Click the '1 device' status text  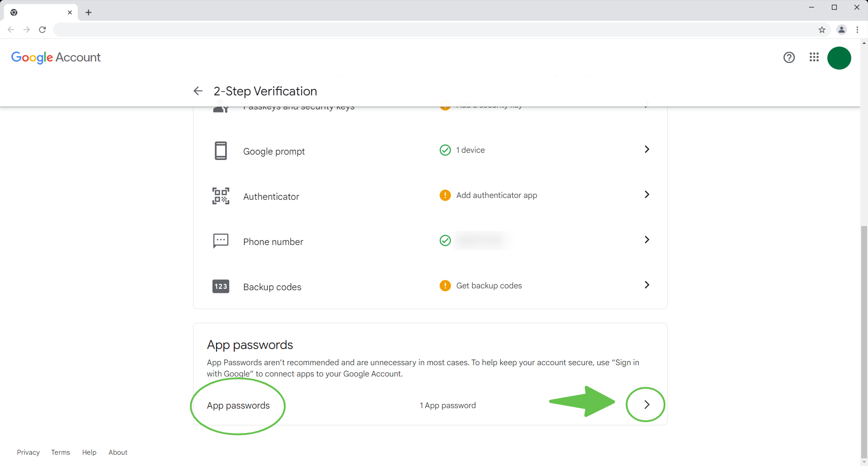coord(471,150)
